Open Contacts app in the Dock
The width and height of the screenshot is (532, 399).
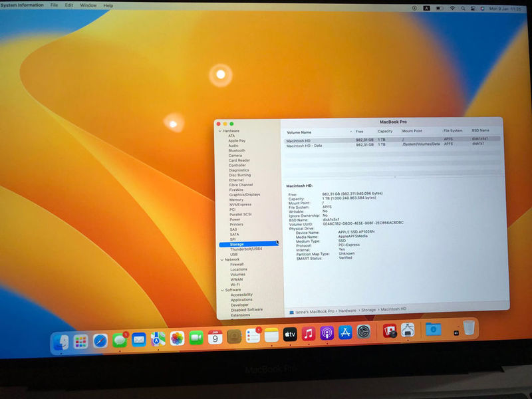[x=234, y=336]
